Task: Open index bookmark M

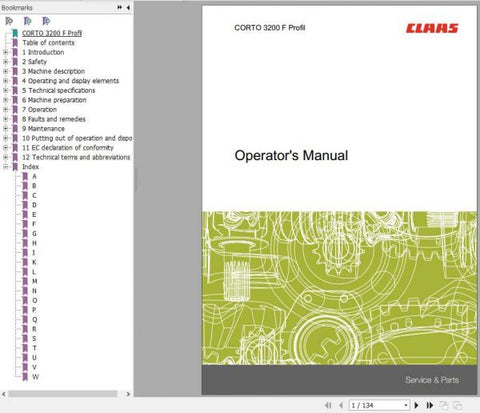Action: click(34, 281)
